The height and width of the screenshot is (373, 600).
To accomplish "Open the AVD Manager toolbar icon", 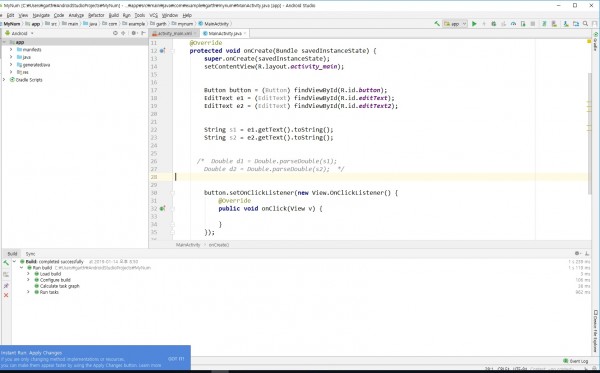I will click(554, 24).
